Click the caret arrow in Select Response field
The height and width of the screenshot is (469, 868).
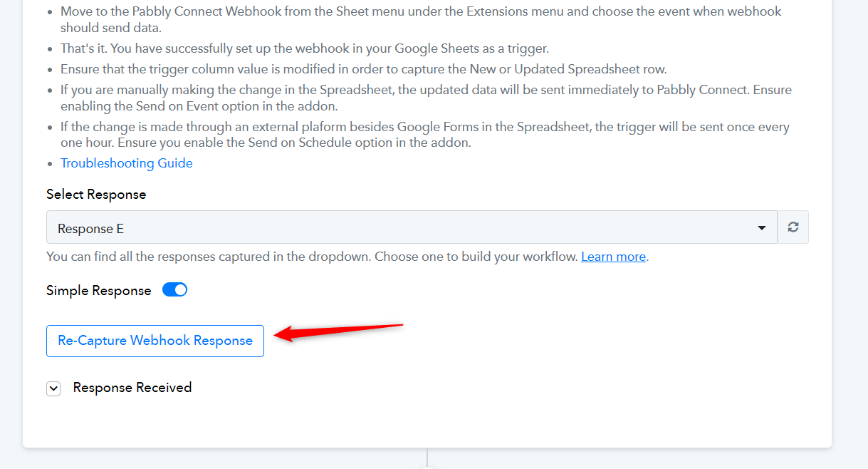762,228
